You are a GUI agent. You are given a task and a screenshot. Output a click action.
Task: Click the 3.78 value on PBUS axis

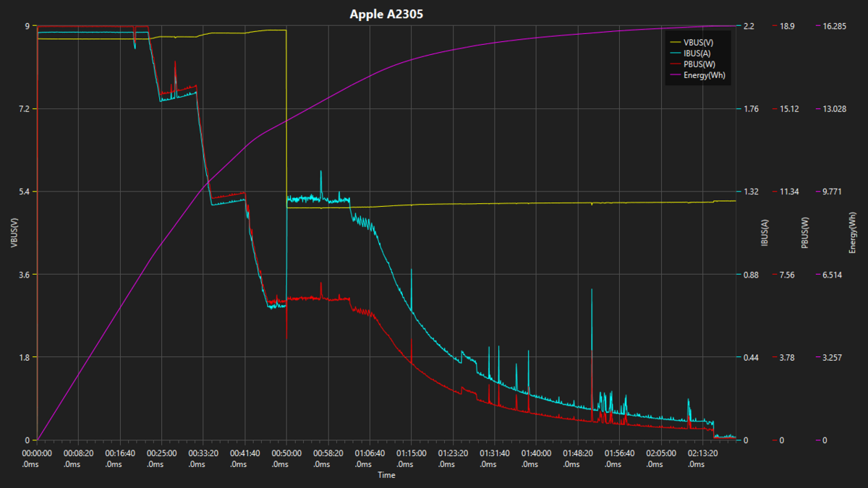pos(787,357)
